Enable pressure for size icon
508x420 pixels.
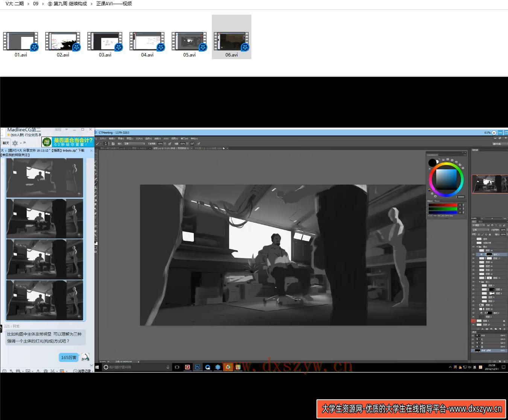pyautogui.click(x=199, y=143)
